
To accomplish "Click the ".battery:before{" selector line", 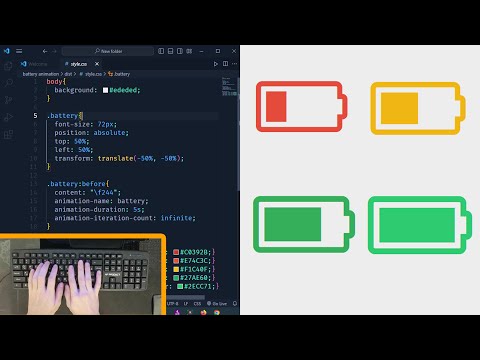I will (78, 184).
